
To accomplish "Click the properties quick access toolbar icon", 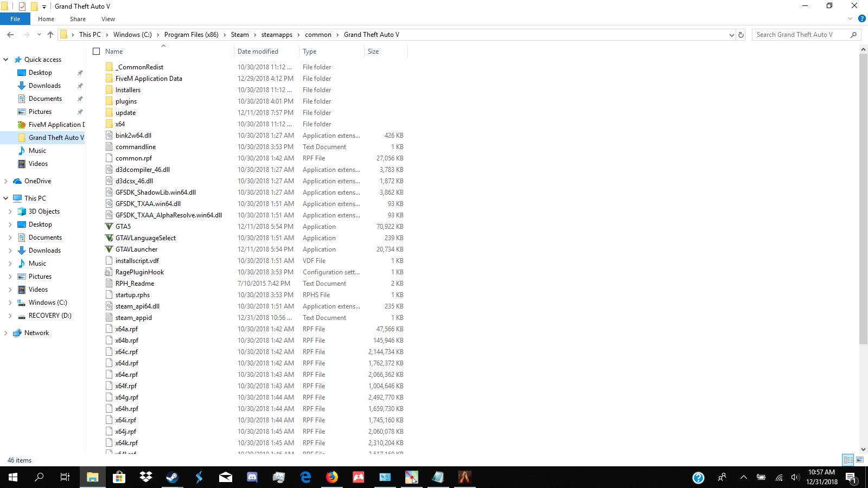I will click(x=22, y=7).
